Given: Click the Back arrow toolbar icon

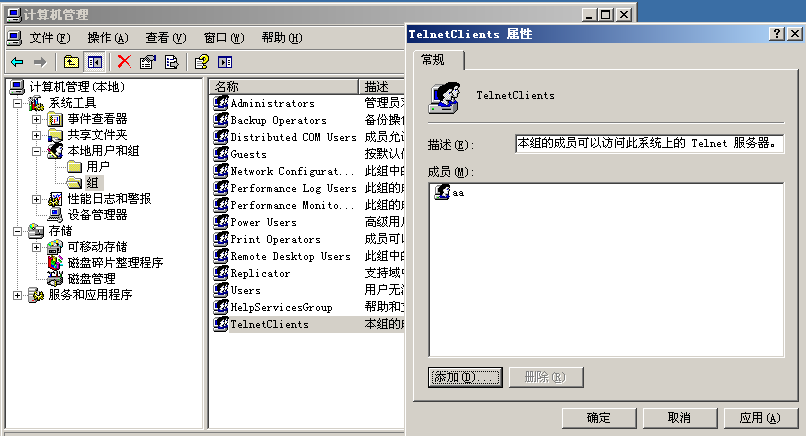Looking at the screenshot, I should click(x=17, y=62).
